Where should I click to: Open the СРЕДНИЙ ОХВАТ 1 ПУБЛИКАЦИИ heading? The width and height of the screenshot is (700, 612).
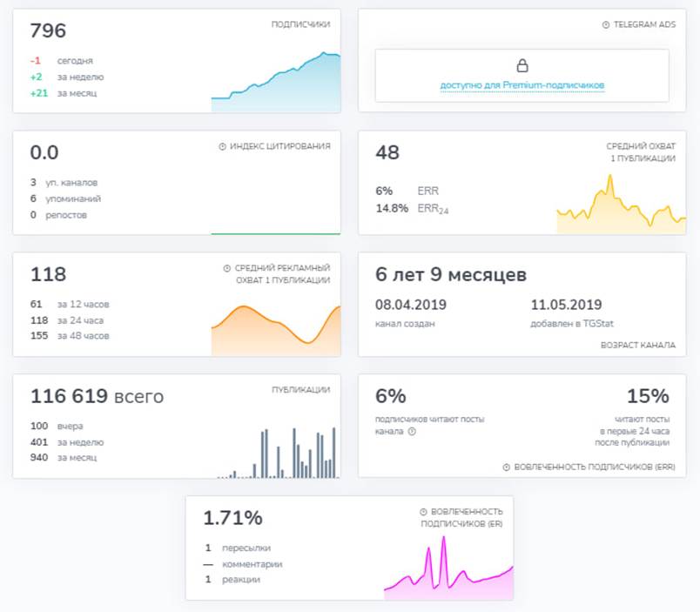coord(640,152)
